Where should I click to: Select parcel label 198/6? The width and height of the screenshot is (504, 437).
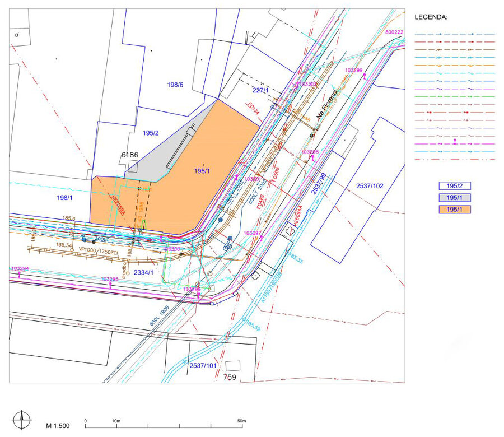pos(175,85)
